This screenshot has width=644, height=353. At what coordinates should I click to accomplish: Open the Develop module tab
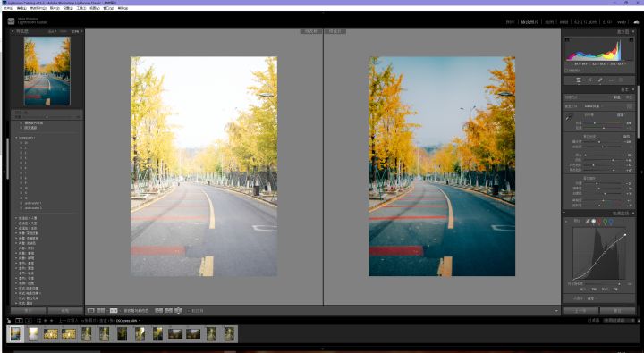click(x=530, y=21)
